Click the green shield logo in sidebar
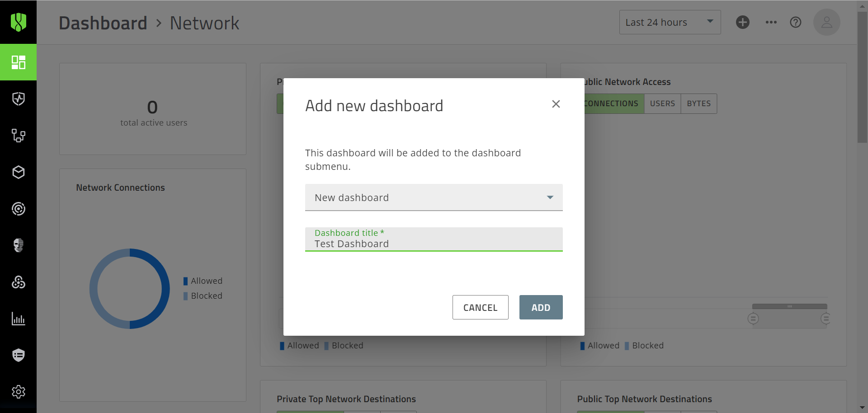Viewport: 868px width, 413px height. click(18, 22)
